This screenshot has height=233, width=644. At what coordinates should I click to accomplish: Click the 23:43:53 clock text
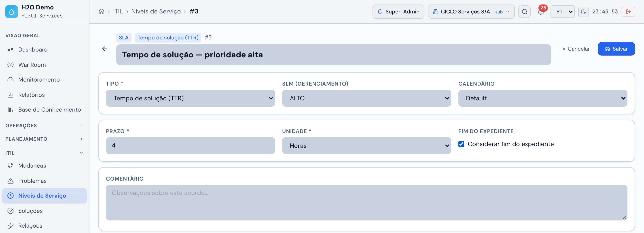(x=605, y=11)
